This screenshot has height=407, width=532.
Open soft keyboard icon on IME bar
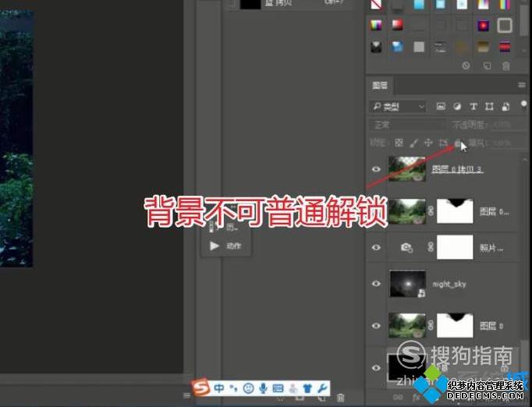pos(278,388)
